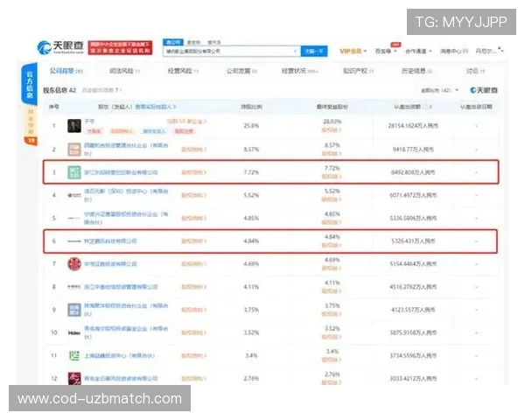Image resolution: width=525 pixels, height=420 pixels.
Task: Open the 消息中心 link
Action: point(453,51)
